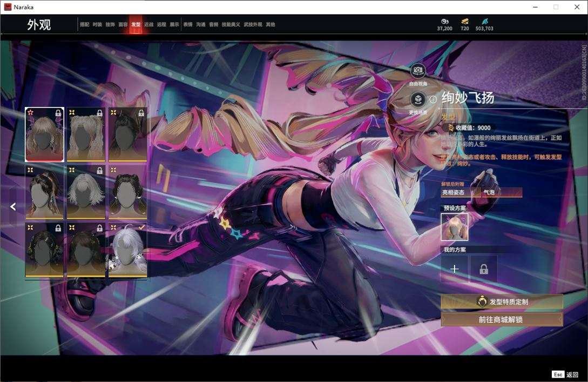
Task: Switch to the 时装 tab
Action: [97, 24]
